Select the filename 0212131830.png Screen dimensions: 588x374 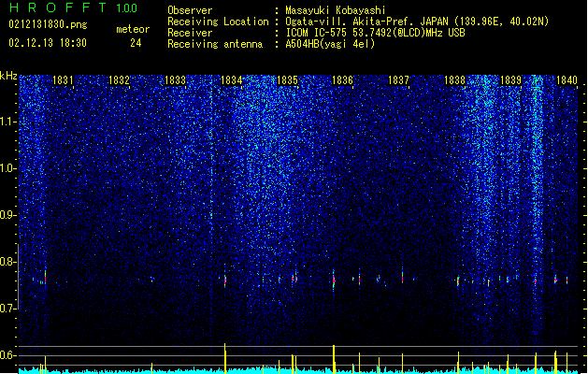tap(48, 25)
